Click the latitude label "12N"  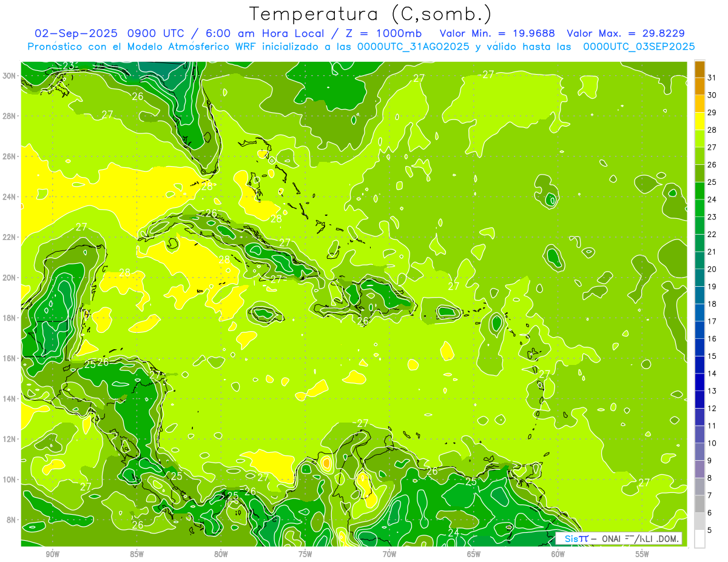point(9,439)
